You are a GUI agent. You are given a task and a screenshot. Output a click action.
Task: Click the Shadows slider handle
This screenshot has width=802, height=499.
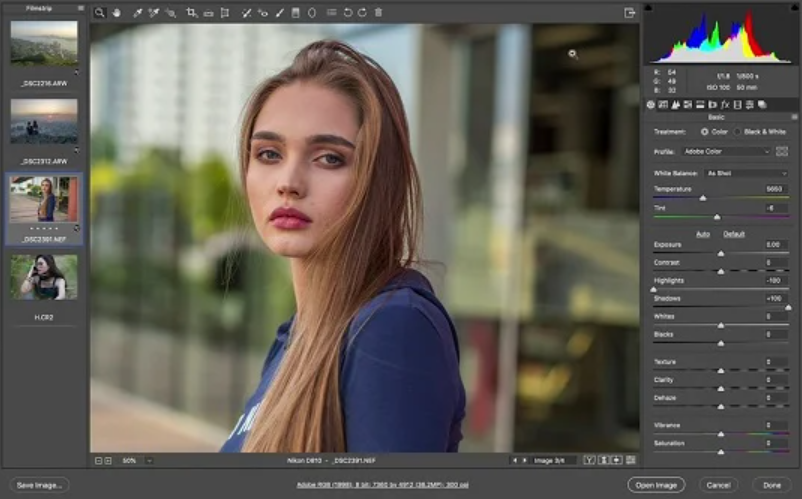788,307
